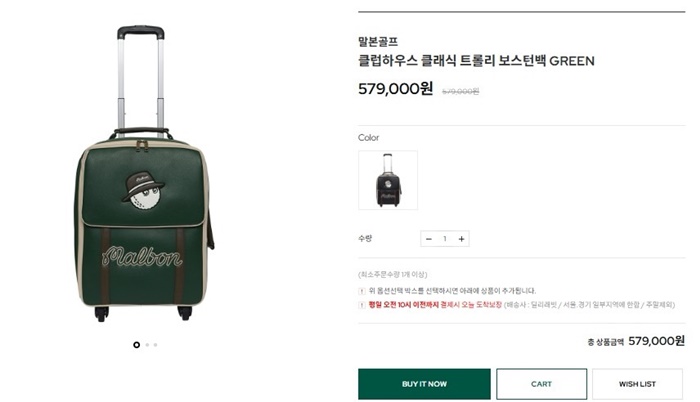
Task: Jump to the third carousel dot
Action: [x=155, y=345]
